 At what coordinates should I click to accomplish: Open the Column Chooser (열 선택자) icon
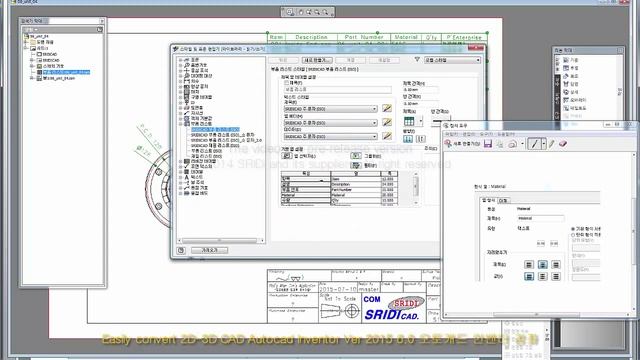[287, 156]
